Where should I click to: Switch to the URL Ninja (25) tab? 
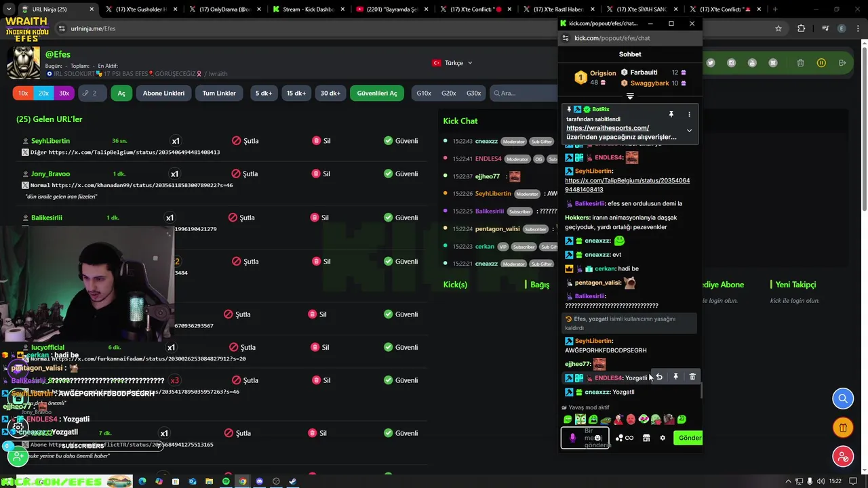(x=51, y=9)
